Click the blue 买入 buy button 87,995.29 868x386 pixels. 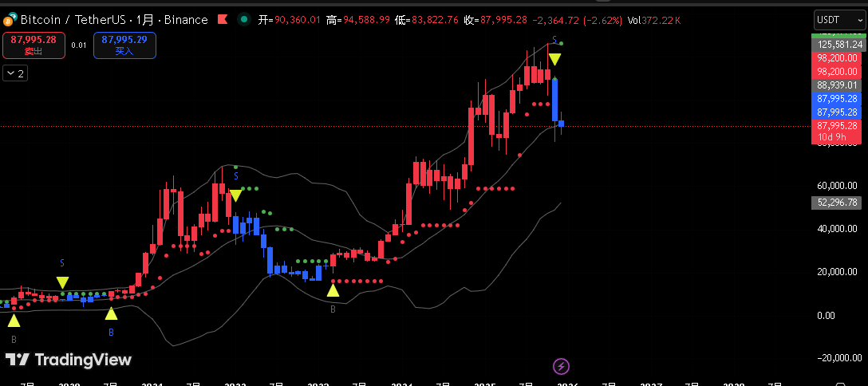coord(124,45)
